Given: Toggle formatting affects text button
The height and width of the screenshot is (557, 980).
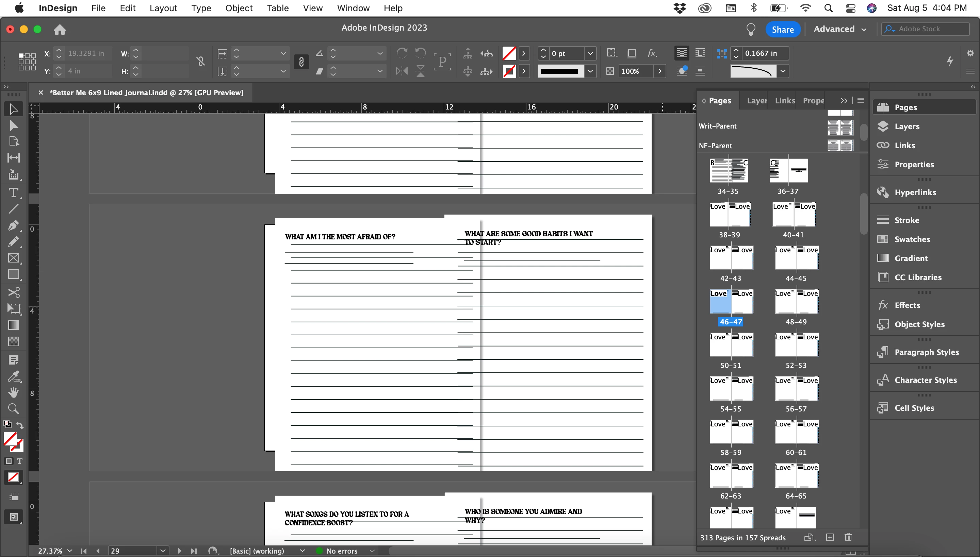Looking at the screenshot, I should (19, 461).
